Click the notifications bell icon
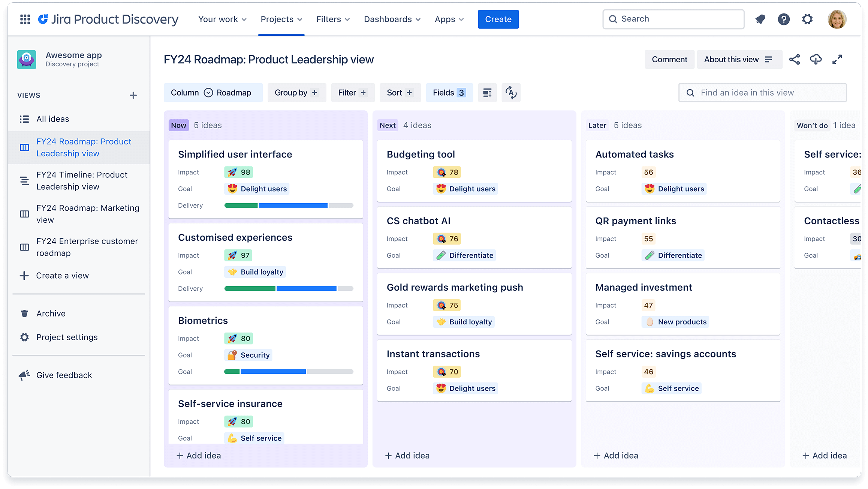This screenshot has height=489, width=868. point(761,18)
